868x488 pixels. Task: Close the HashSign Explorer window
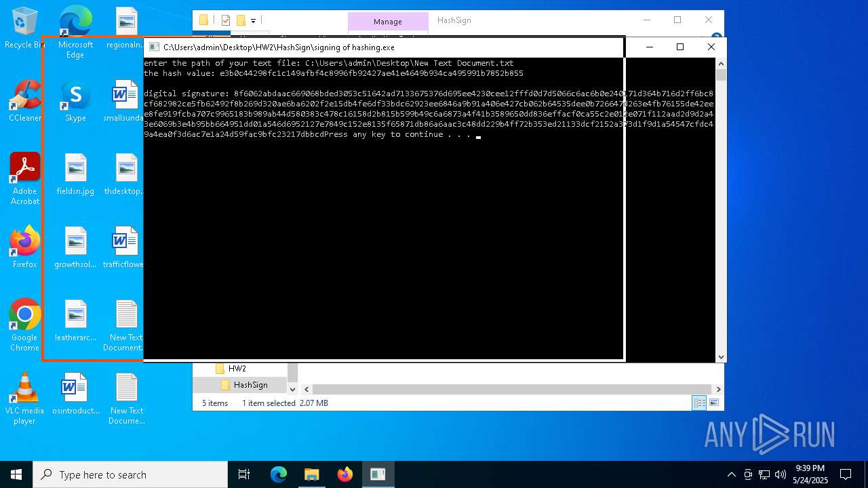pyautogui.click(x=709, y=20)
